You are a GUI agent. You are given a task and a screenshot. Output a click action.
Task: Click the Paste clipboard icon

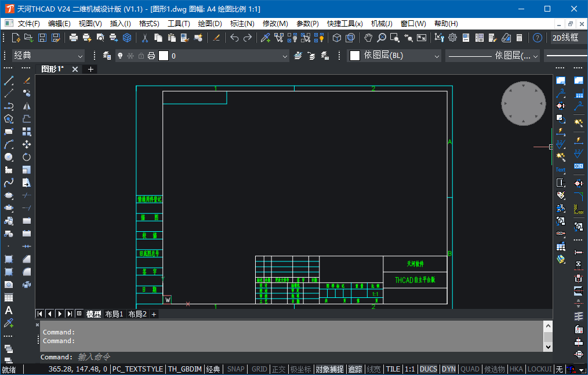click(172, 38)
